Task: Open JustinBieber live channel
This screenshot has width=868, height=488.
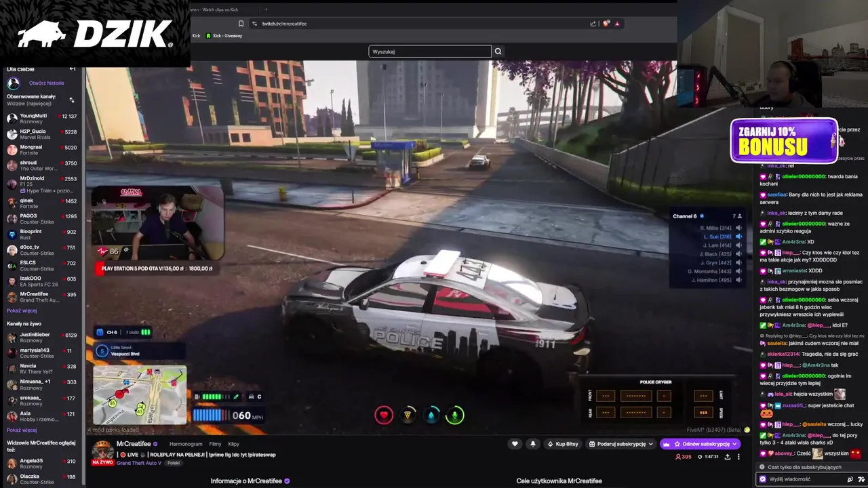Action: [x=42, y=338]
